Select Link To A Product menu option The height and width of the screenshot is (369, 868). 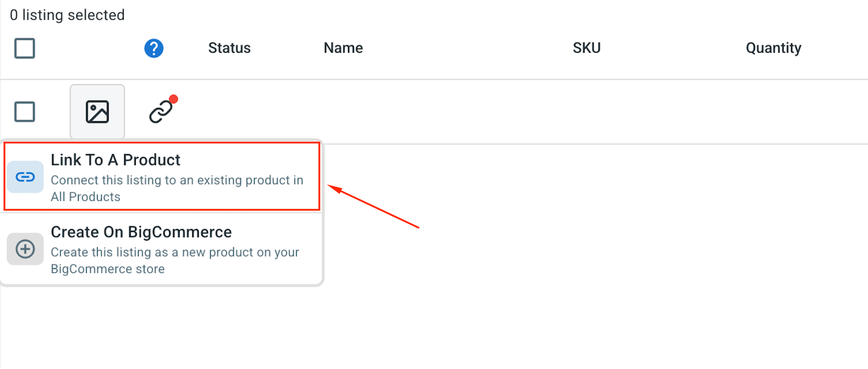[162, 176]
